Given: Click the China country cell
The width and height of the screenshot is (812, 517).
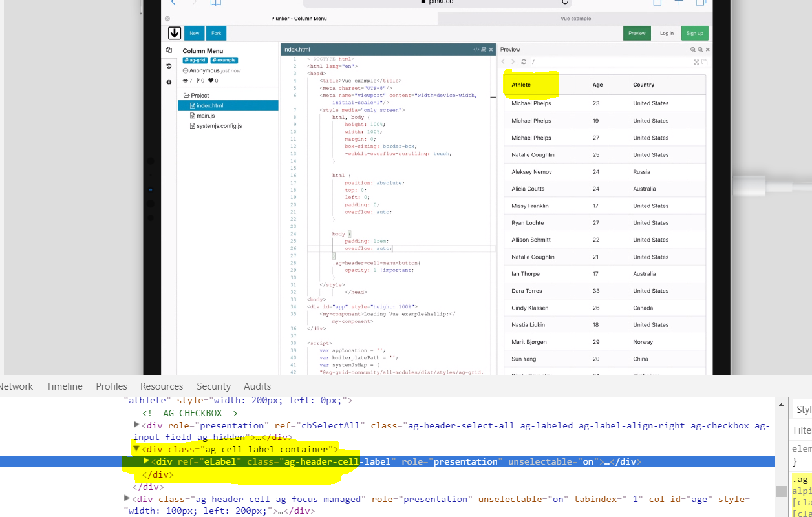Looking at the screenshot, I should tap(641, 359).
